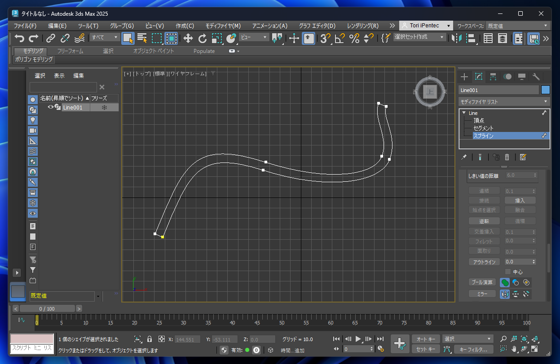Collapse the Line modifier stack expander
The width and height of the screenshot is (560, 364).
[x=464, y=113]
